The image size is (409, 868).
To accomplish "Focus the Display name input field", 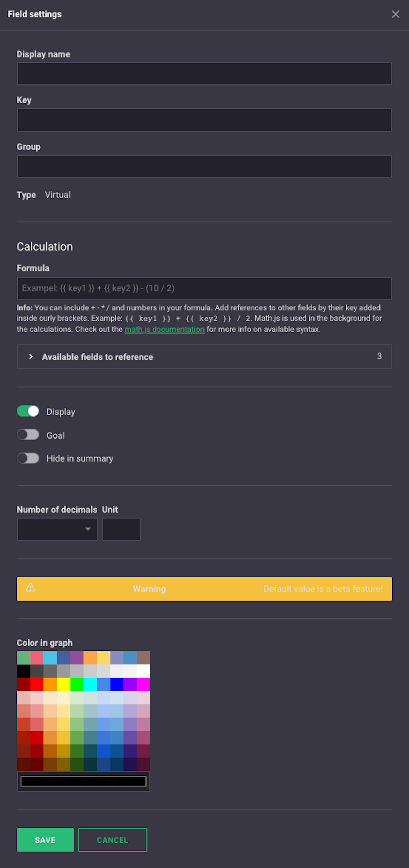I will click(204, 74).
